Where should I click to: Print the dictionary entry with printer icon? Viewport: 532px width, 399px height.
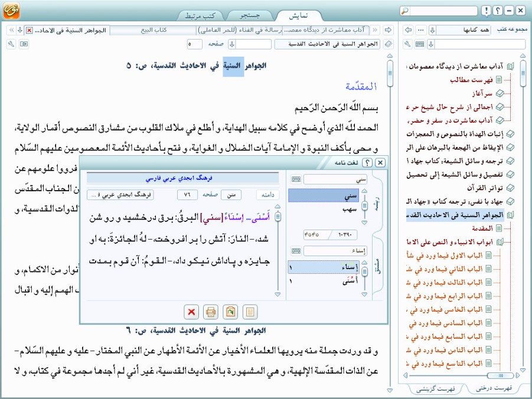pyautogui.click(x=211, y=312)
